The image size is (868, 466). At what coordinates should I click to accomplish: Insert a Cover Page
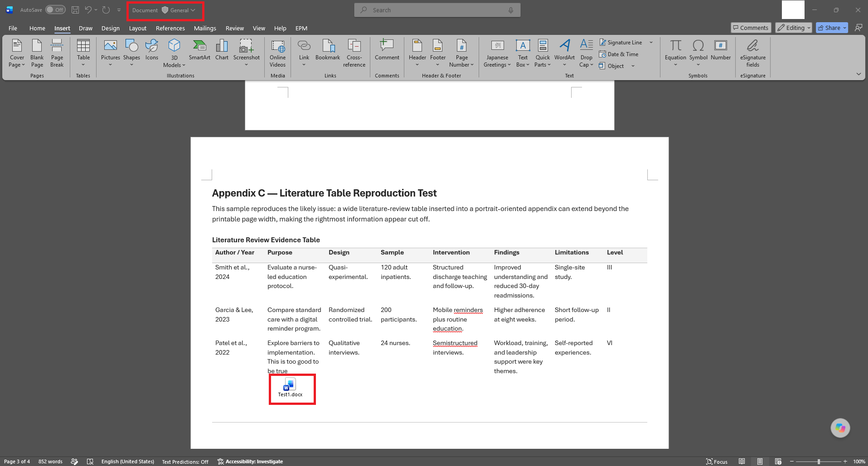coord(17,53)
